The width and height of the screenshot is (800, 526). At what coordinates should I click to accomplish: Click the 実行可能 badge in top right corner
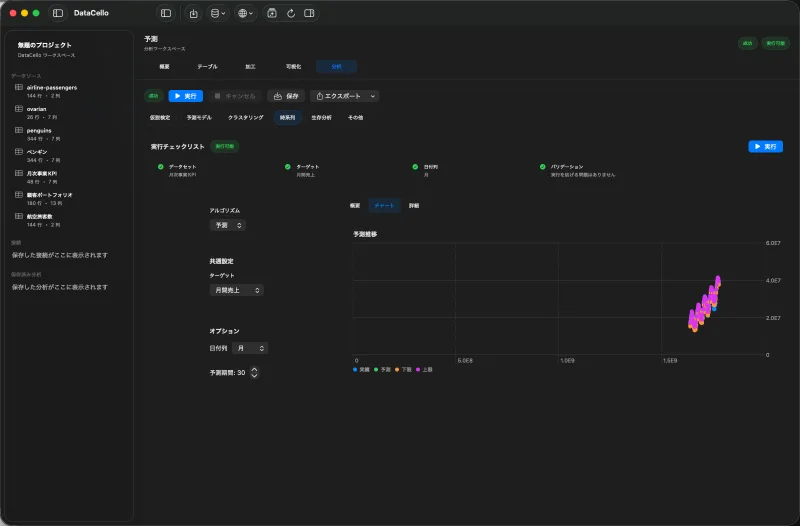[775, 43]
